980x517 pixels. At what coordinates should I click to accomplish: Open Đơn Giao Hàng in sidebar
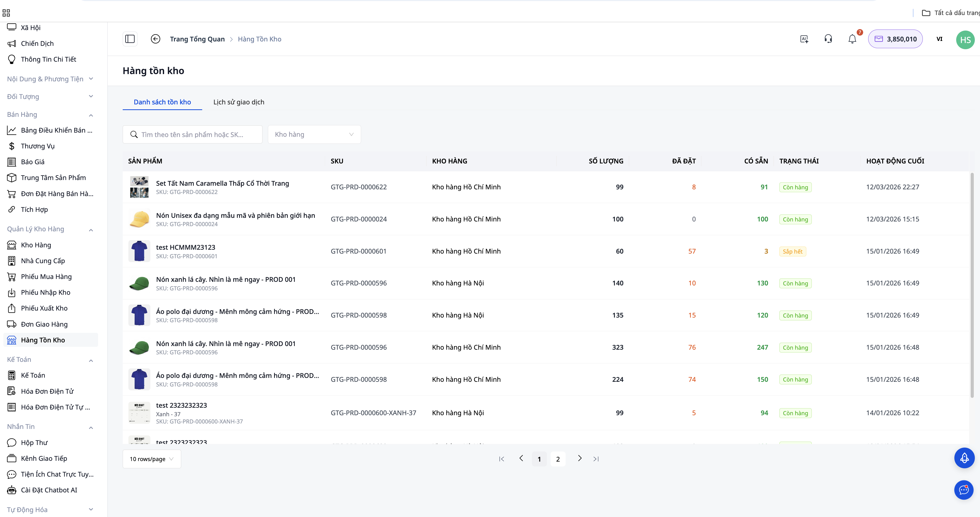click(x=44, y=324)
